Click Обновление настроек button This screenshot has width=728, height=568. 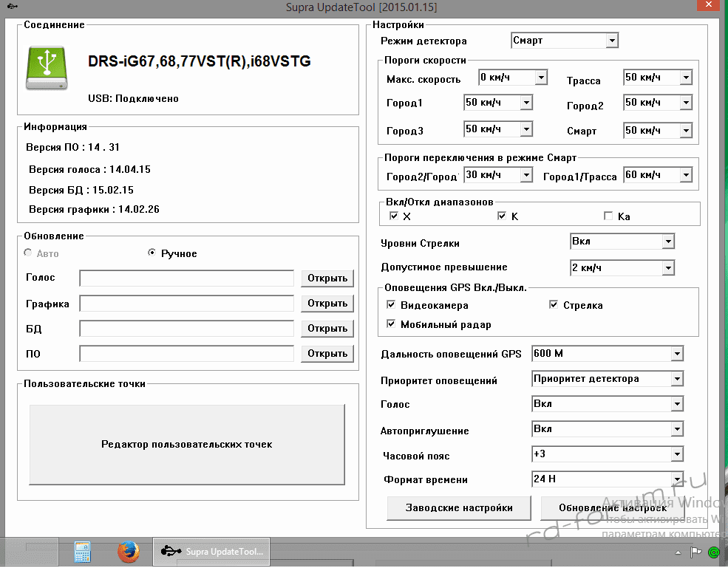coord(613,507)
